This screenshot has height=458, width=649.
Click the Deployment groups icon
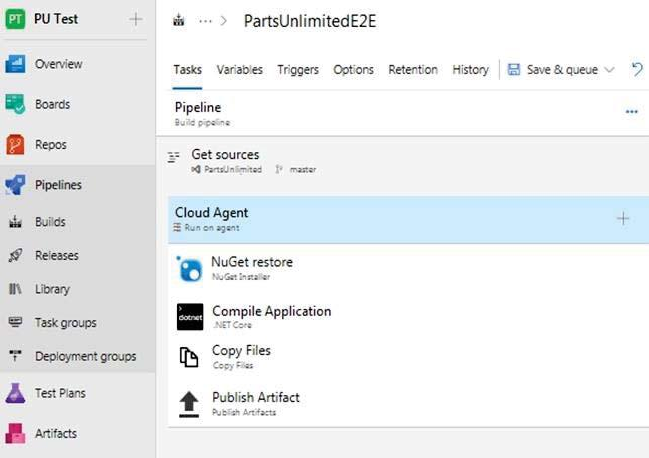(15, 355)
